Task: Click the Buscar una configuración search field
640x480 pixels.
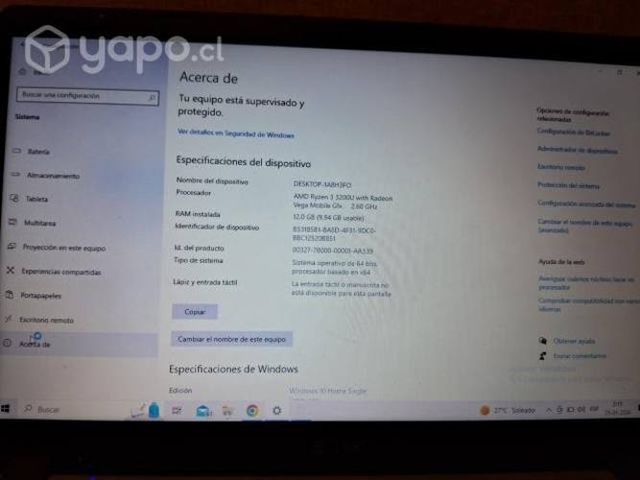Action: tap(88, 96)
